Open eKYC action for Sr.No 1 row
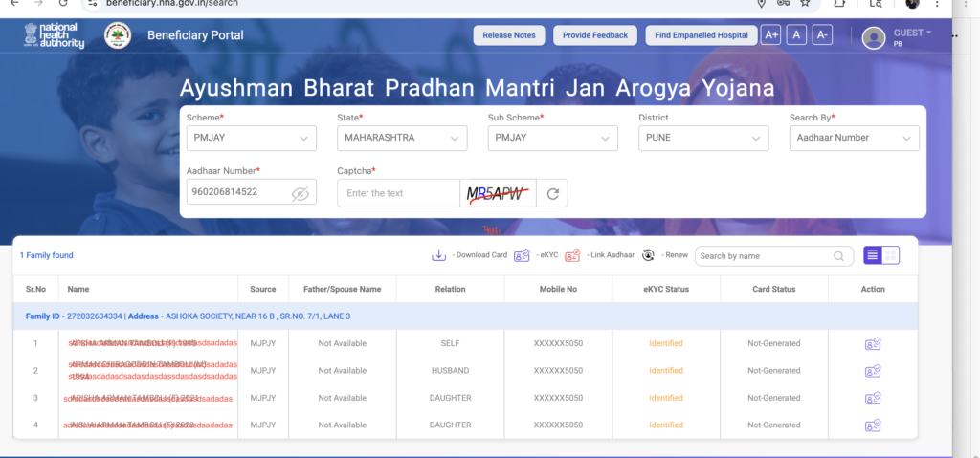This screenshot has height=458, width=980. (873, 343)
